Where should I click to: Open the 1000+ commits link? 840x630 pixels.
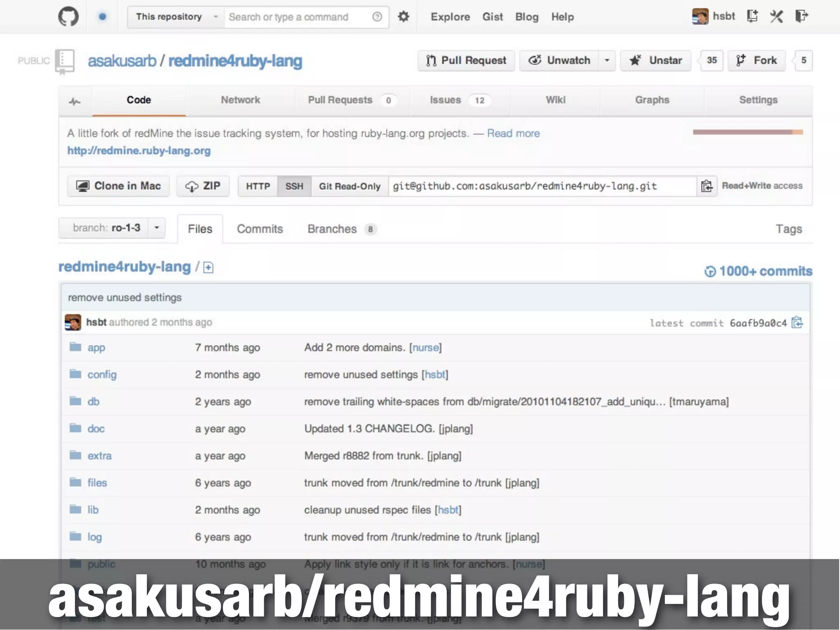(x=758, y=271)
